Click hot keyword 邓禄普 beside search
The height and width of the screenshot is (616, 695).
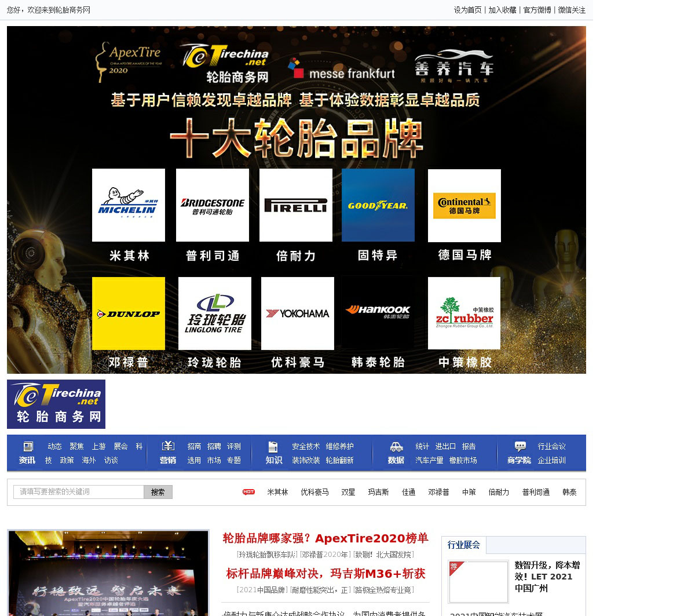[438, 492]
